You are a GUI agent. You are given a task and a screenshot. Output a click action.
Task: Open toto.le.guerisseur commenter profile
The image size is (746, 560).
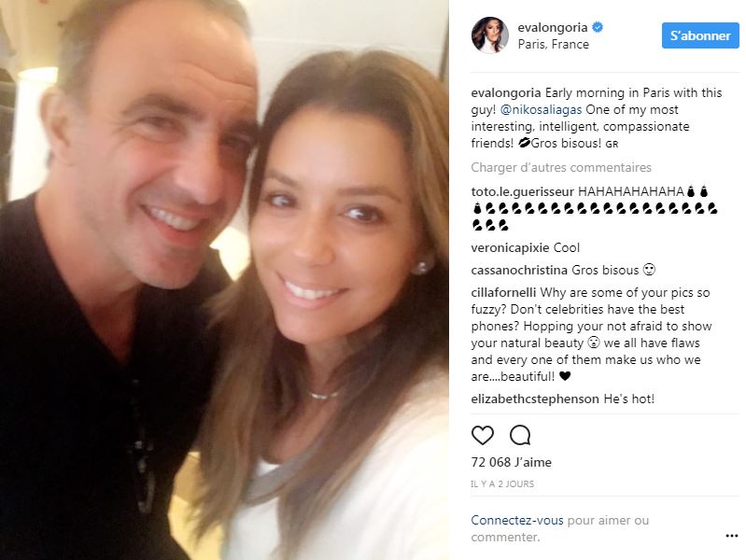coord(523,191)
